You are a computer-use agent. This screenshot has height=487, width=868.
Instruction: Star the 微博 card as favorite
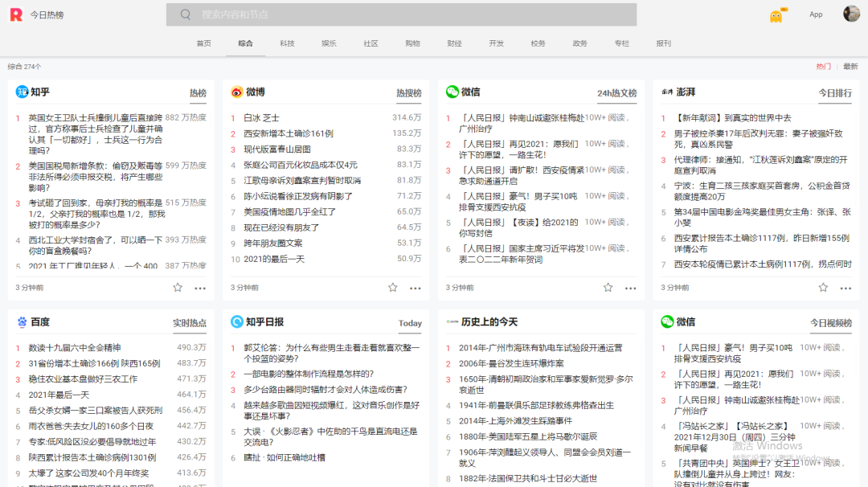[392, 287]
